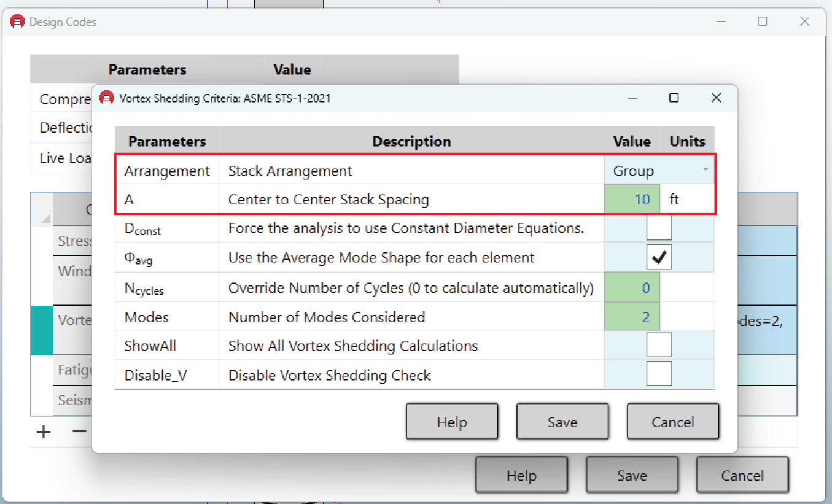Edit Number of Modes Considered value
The image size is (832, 504).
point(632,317)
